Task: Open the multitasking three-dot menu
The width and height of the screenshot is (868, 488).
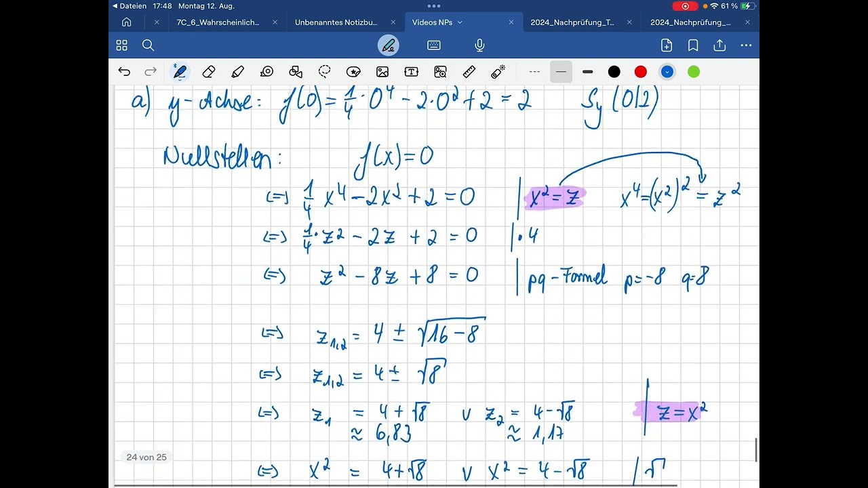Action: pyautogui.click(x=434, y=6)
